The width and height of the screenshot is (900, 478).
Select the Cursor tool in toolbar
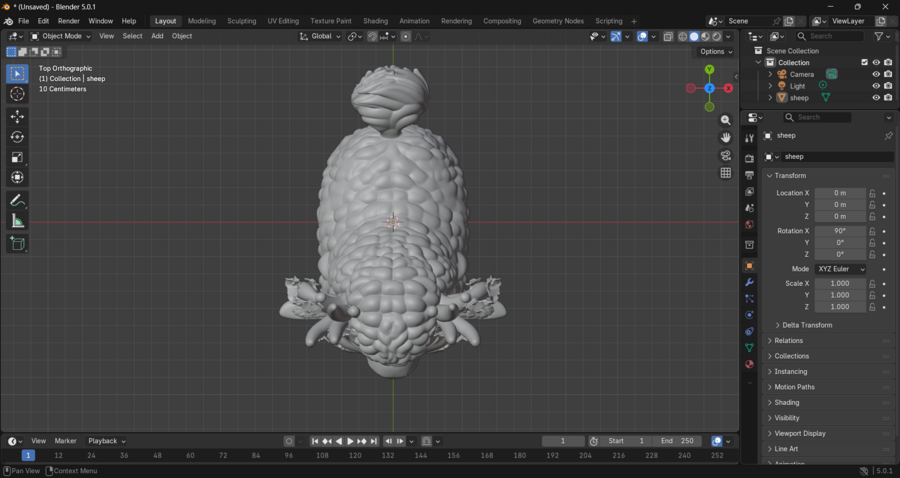17,94
